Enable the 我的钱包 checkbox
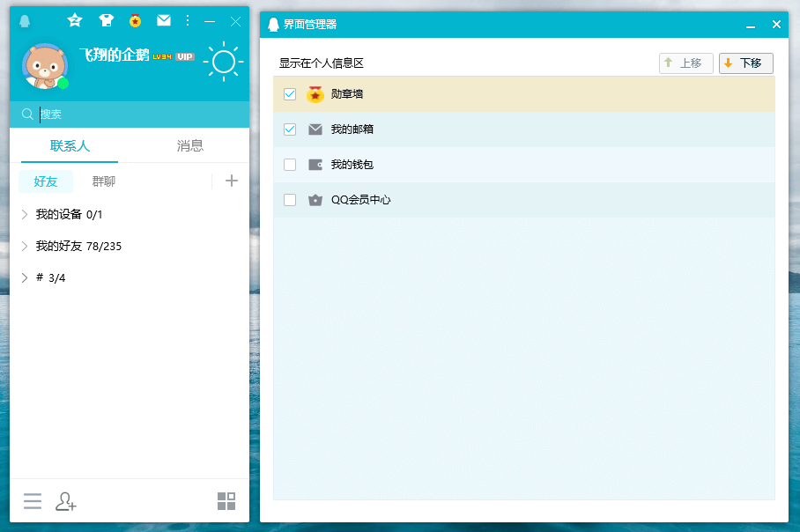 [290, 165]
